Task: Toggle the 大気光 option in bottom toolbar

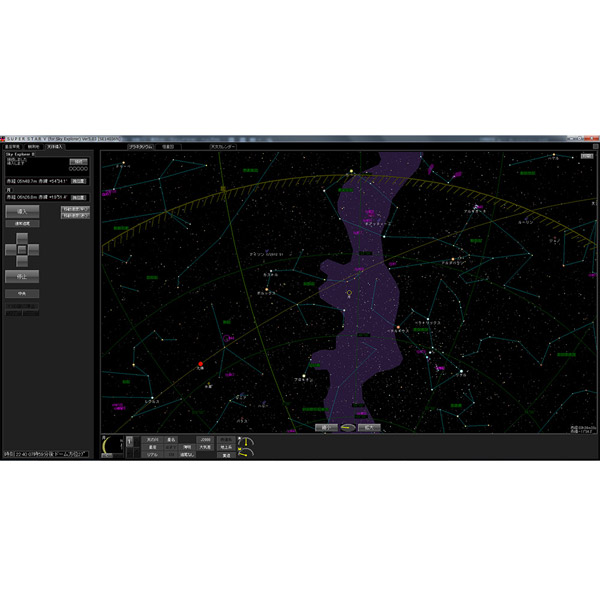Action: click(x=203, y=447)
